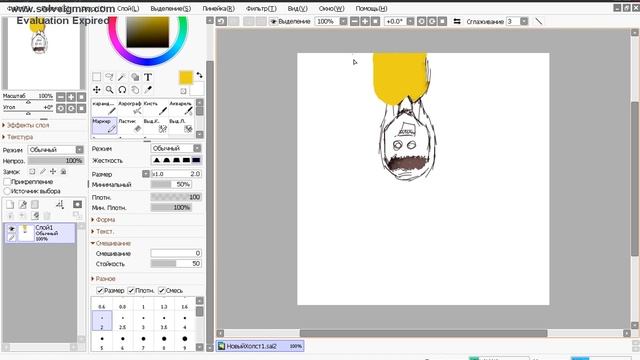
Task: Adjust the Стойкость slider
Action: pos(176,264)
